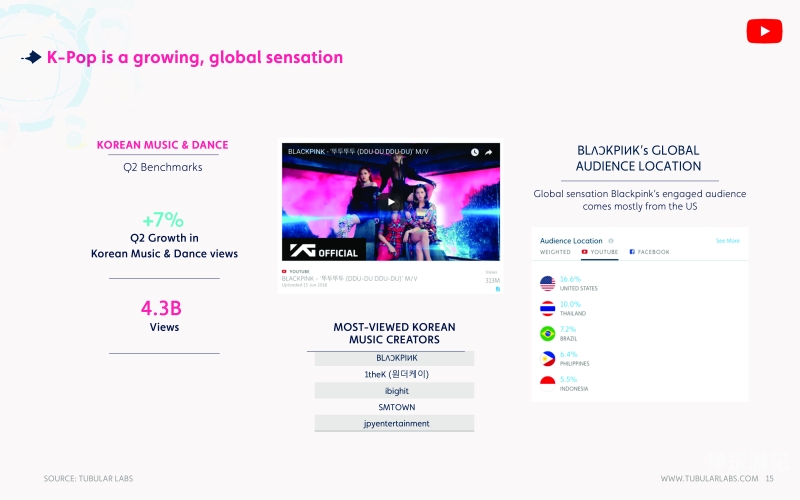Select SMTOWN row in creators list

tap(394, 407)
